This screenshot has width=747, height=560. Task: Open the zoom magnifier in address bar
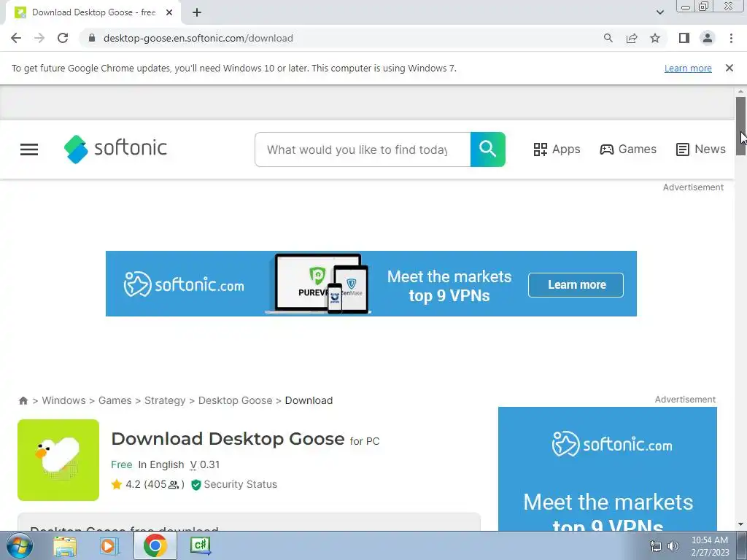click(608, 38)
